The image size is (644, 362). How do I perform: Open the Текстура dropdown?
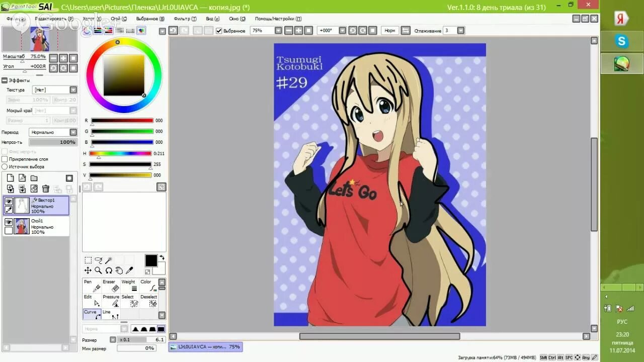pos(73,89)
